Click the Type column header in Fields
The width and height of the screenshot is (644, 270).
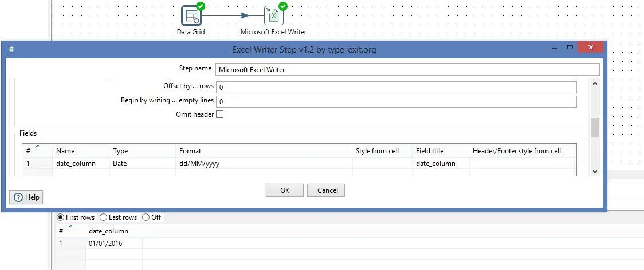click(x=143, y=150)
